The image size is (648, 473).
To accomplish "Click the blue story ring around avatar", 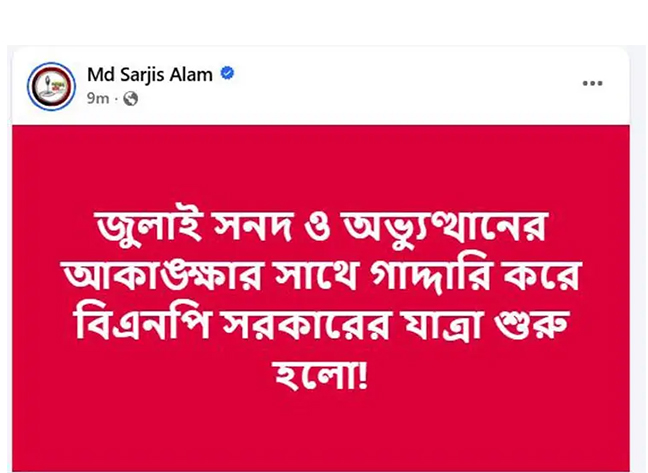I will 52,86.
